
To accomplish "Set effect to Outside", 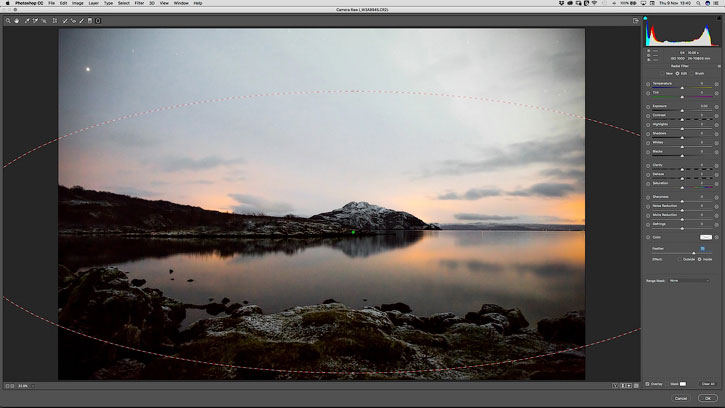I will coord(679,260).
